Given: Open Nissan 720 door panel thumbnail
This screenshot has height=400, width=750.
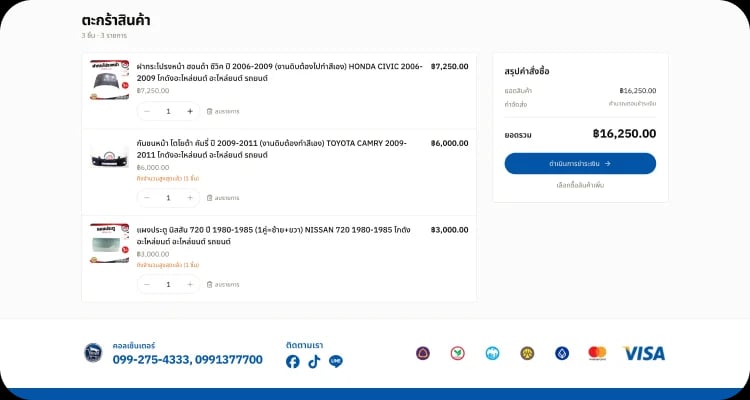Looking at the screenshot, I should [x=110, y=244].
